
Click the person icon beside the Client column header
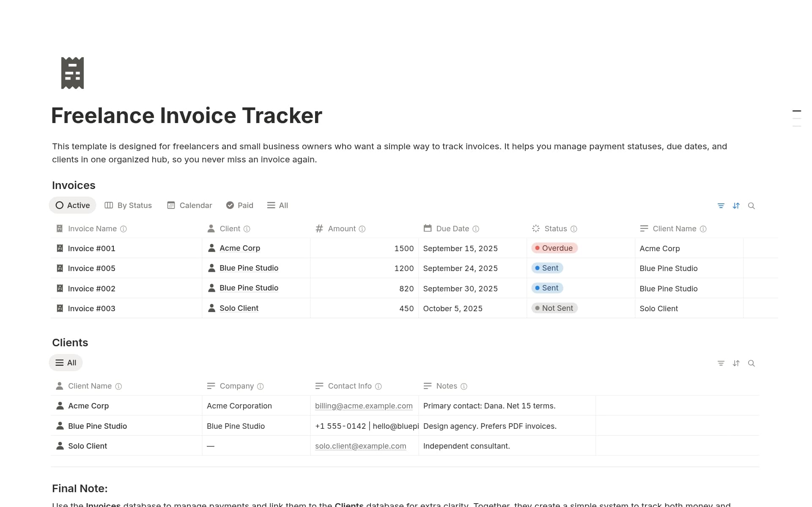(211, 228)
